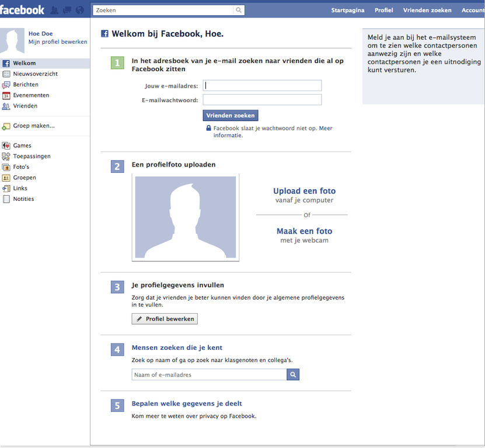Open Foto's in the left sidebar
Image resolution: width=485 pixels, height=448 pixels.
[21, 167]
